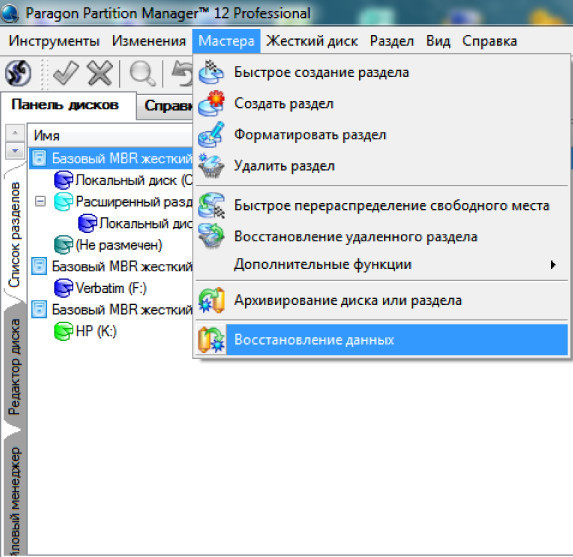Click the green HP (K:) drive icon
The image size is (573, 557).
pyautogui.click(x=63, y=331)
